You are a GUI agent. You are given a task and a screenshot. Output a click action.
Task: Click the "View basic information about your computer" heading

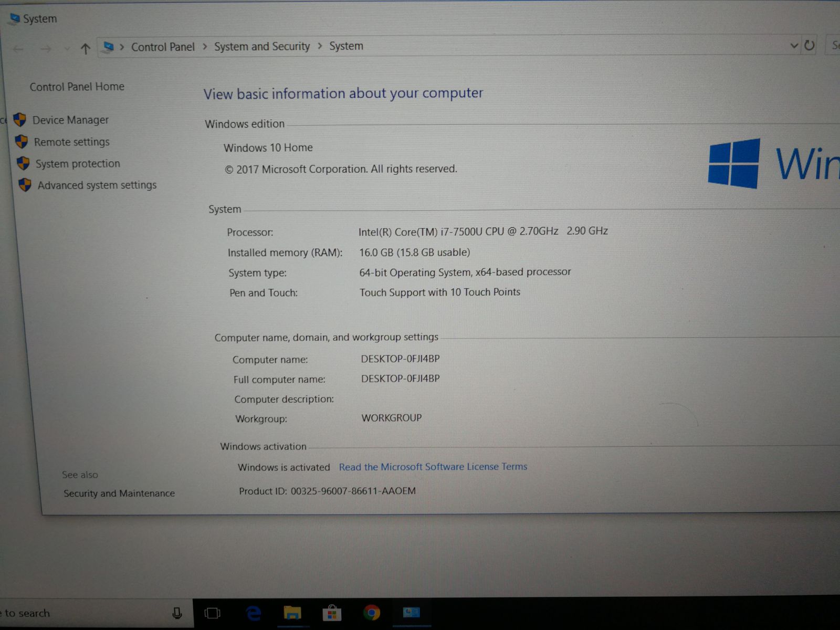coord(343,93)
